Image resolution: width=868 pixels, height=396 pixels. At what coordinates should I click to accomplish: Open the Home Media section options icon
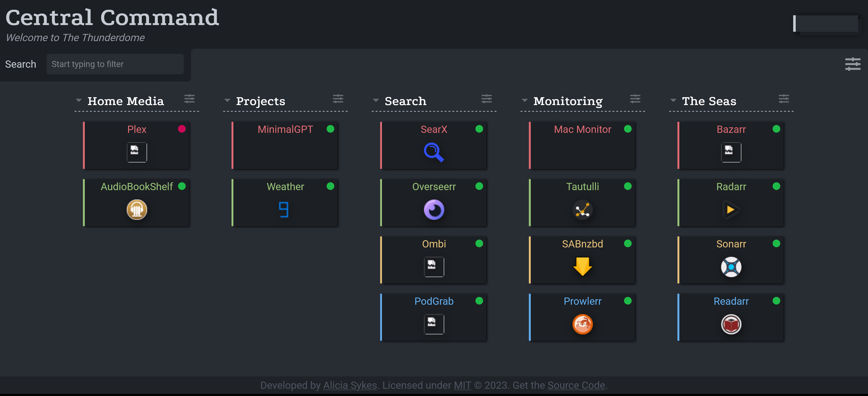[189, 99]
